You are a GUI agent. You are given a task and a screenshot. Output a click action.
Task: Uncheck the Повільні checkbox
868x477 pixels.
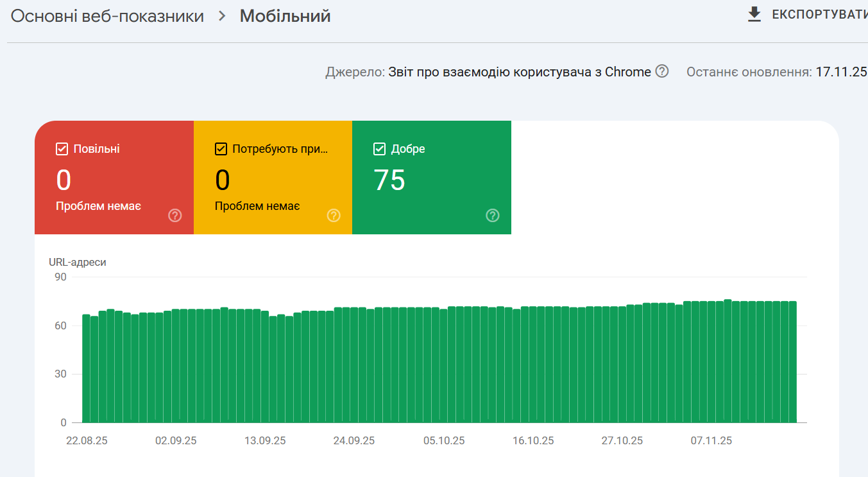pyautogui.click(x=62, y=149)
